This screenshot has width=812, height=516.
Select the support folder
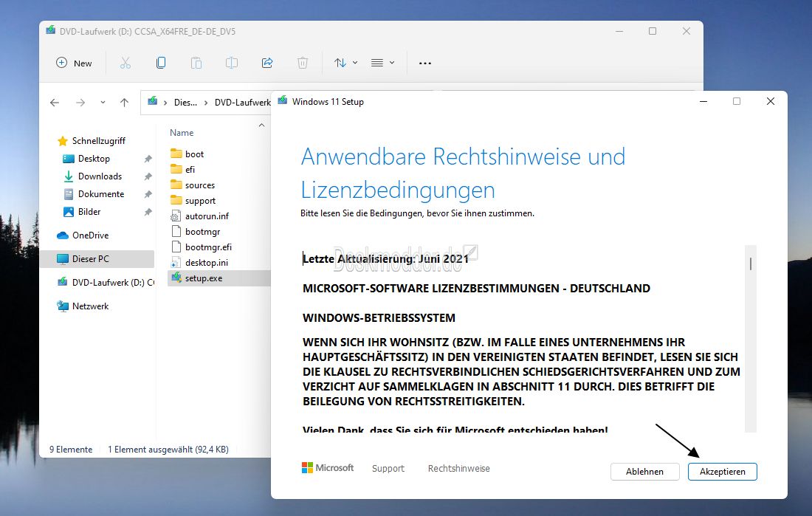click(200, 201)
